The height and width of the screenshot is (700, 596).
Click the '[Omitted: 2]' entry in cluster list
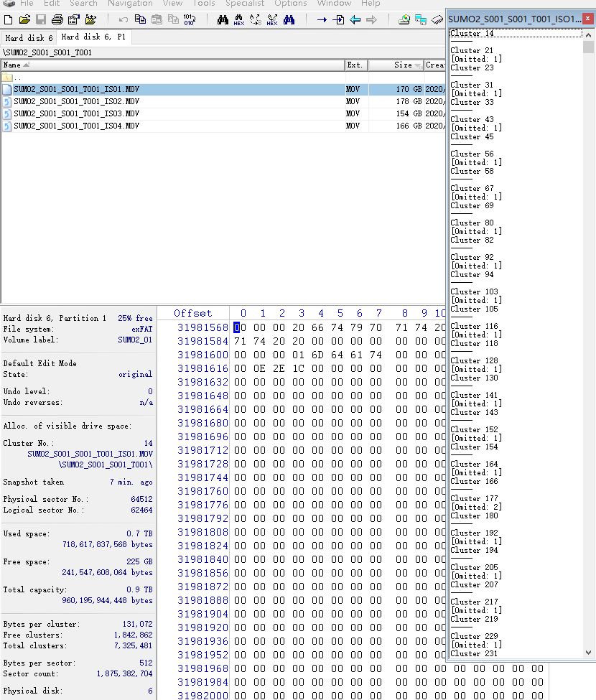pos(477,507)
